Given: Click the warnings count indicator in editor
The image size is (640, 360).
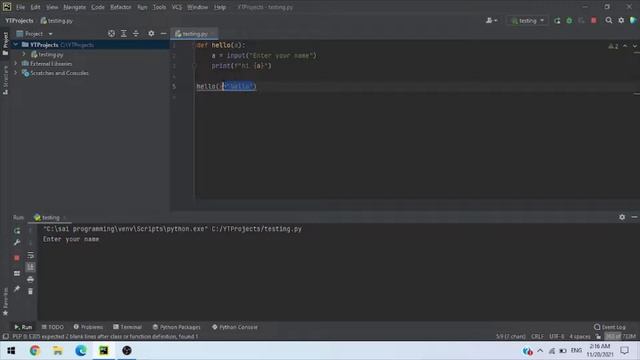Looking at the screenshot, I should [x=613, y=46].
